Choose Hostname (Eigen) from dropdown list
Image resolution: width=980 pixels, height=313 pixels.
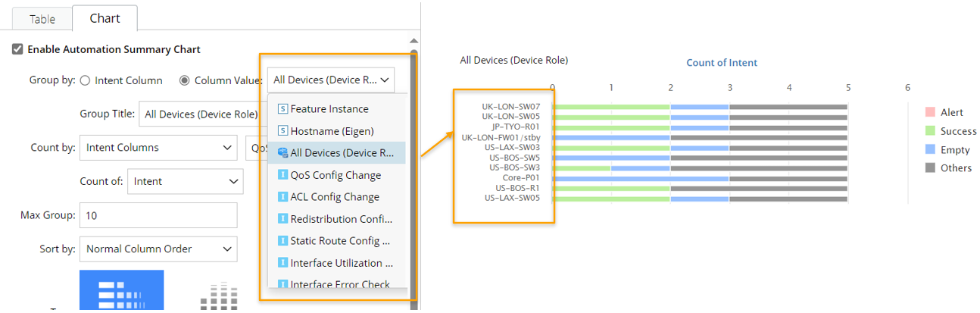(332, 131)
